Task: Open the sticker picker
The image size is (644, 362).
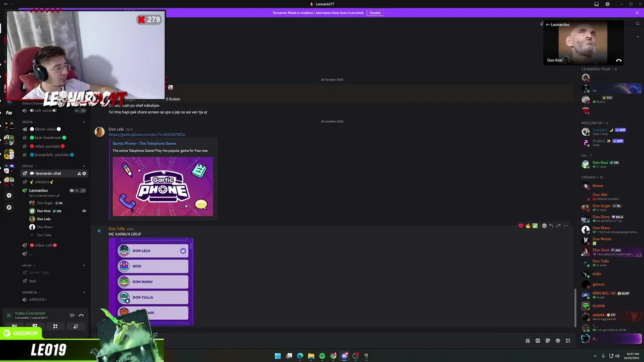Action: (x=548, y=341)
